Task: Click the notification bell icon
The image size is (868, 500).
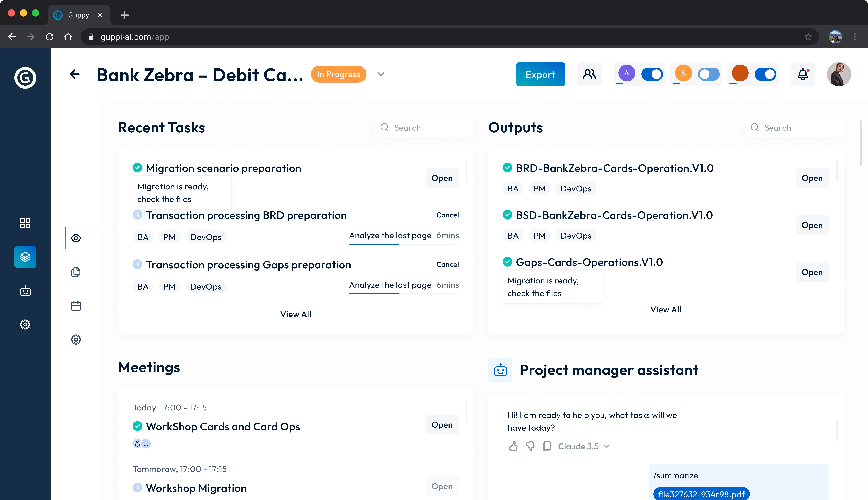Action: (802, 74)
